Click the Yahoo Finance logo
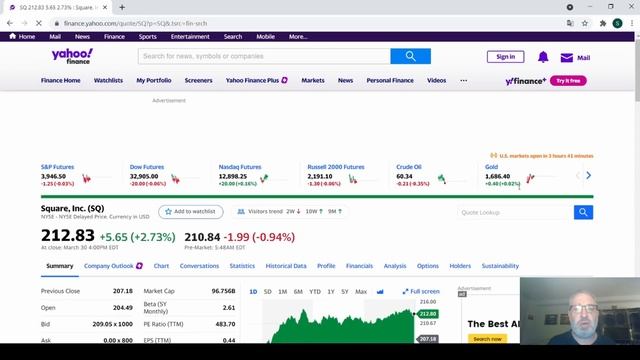This screenshot has height=360, width=640. coord(72,56)
